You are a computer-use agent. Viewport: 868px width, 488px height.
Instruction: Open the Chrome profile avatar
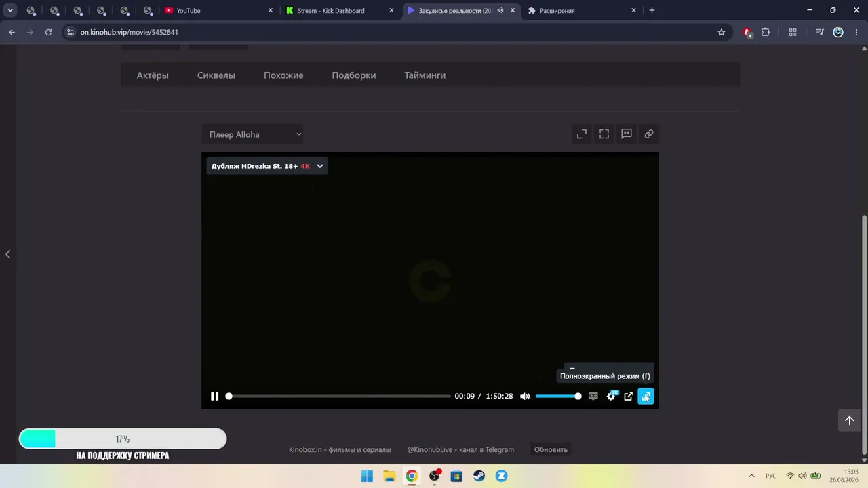coord(838,32)
